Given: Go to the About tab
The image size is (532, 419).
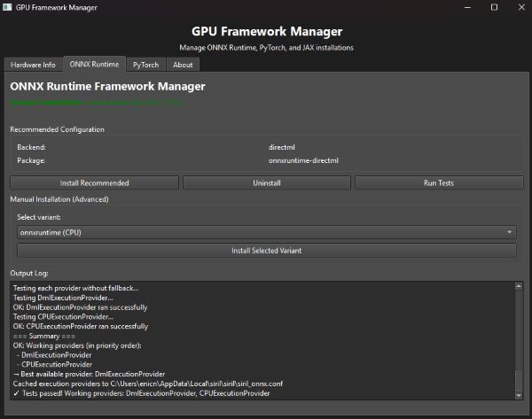Looking at the screenshot, I should (183, 65).
